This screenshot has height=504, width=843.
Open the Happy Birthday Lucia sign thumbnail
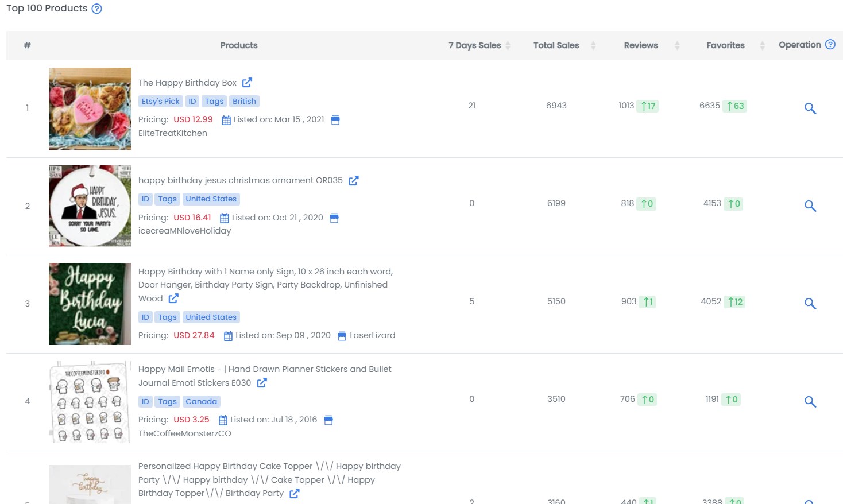[90, 304]
